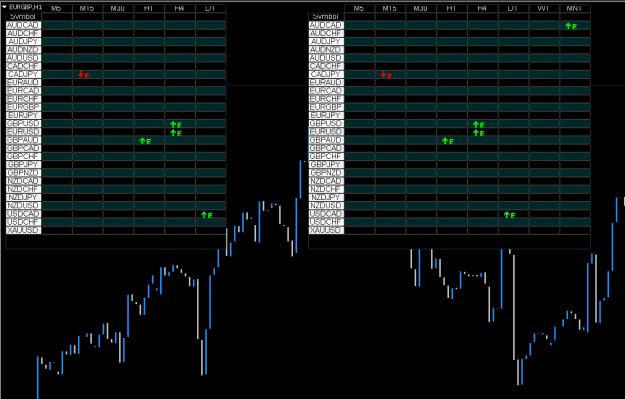The width and height of the screenshot is (625, 399).
Task: Click the W1 column header in right dashboard
Action: pyautogui.click(x=544, y=8)
